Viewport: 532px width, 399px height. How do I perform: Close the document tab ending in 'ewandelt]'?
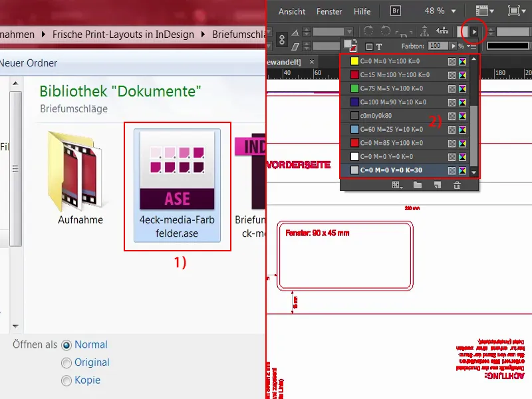click(312, 62)
